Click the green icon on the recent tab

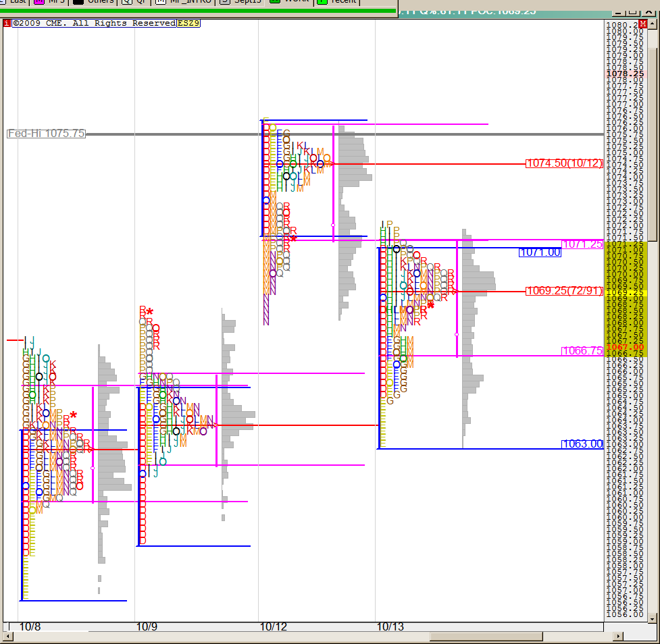pos(322,1)
